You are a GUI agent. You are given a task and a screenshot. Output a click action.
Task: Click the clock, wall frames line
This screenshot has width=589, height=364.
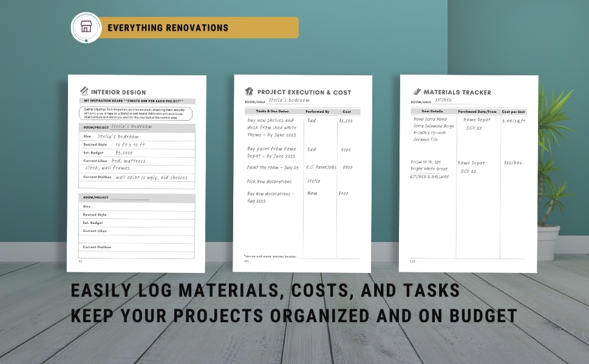pos(107,168)
